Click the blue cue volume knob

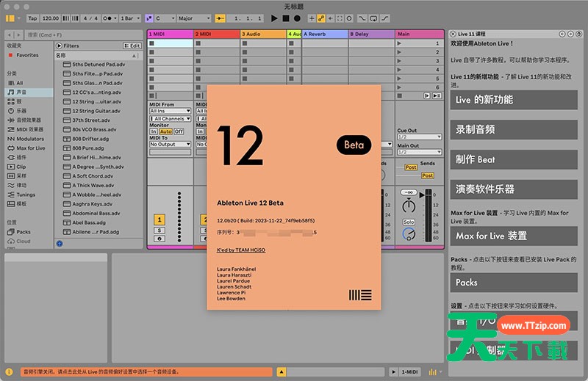click(409, 234)
